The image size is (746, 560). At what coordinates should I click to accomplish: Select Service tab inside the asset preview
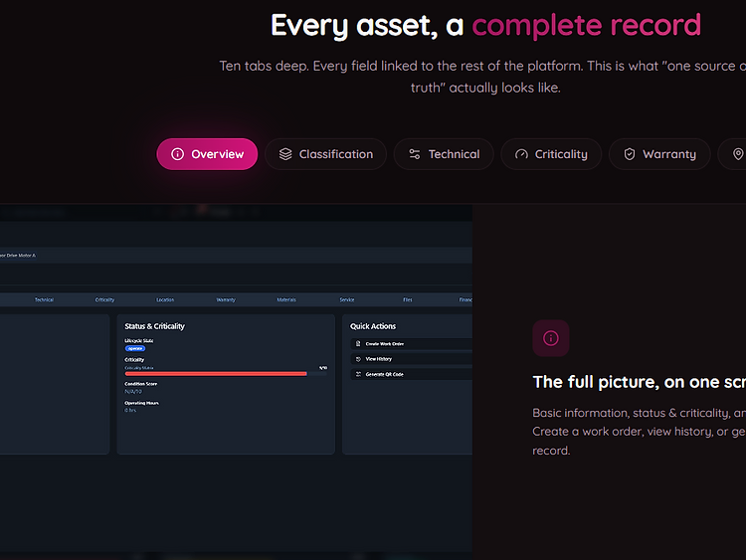tap(347, 299)
